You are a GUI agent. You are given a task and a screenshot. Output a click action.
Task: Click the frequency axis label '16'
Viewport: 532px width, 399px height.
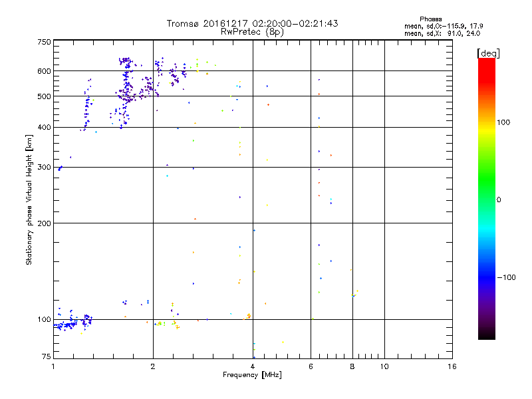click(x=452, y=366)
